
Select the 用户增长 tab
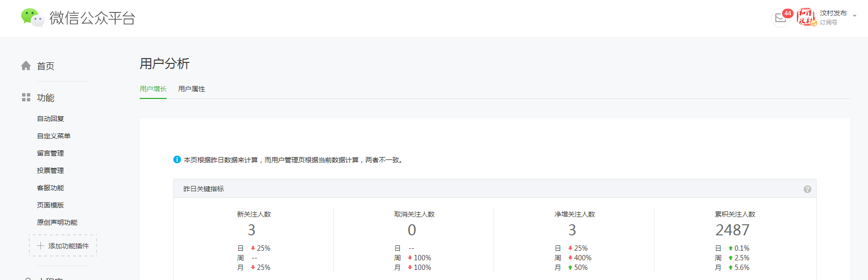click(153, 89)
